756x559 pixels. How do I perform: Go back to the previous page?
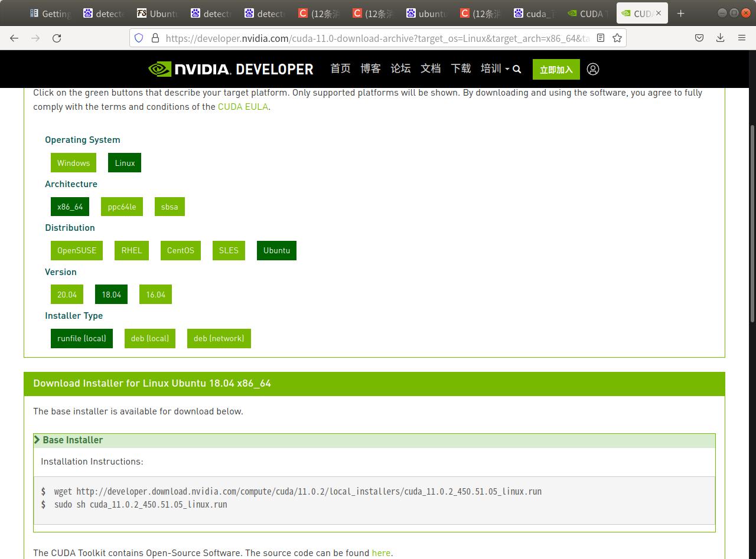pyautogui.click(x=14, y=38)
